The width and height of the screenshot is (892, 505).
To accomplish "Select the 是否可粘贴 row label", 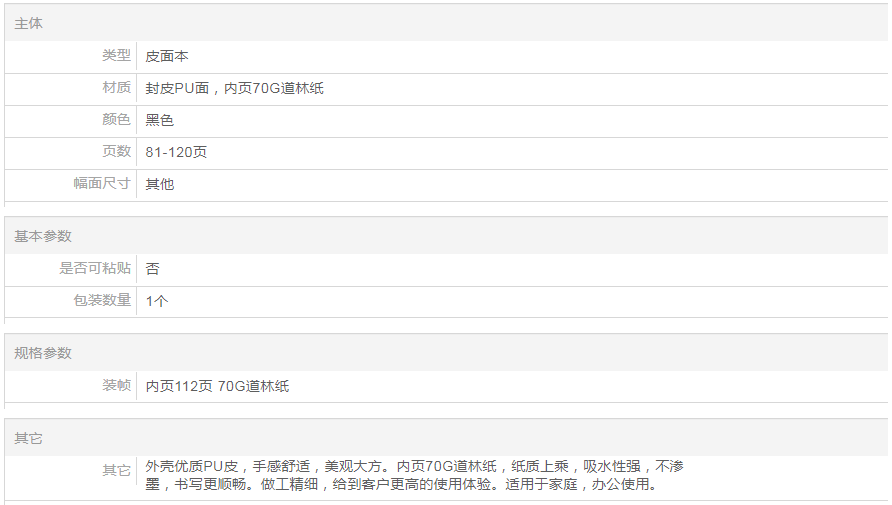I will (95, 269).
